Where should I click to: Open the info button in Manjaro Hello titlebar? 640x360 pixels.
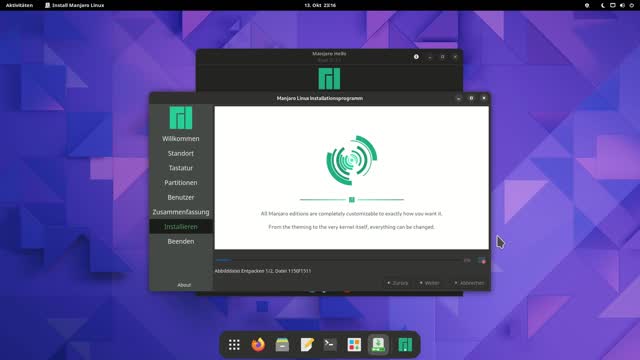(x=416, y=57)
